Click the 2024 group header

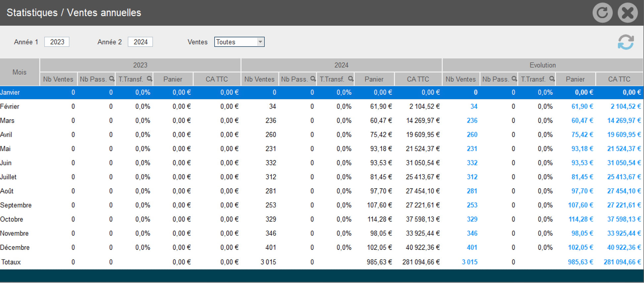[342, 65]
